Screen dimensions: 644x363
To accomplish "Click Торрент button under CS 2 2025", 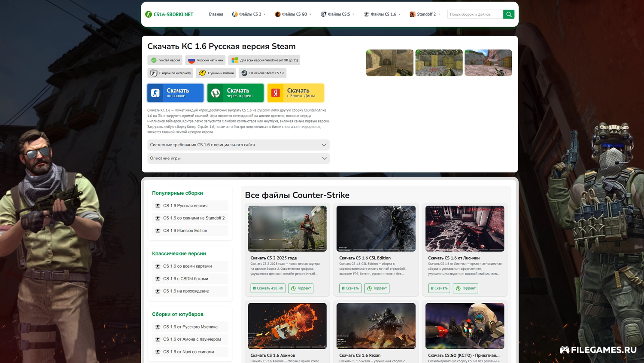I will click(x=301, y=288).
